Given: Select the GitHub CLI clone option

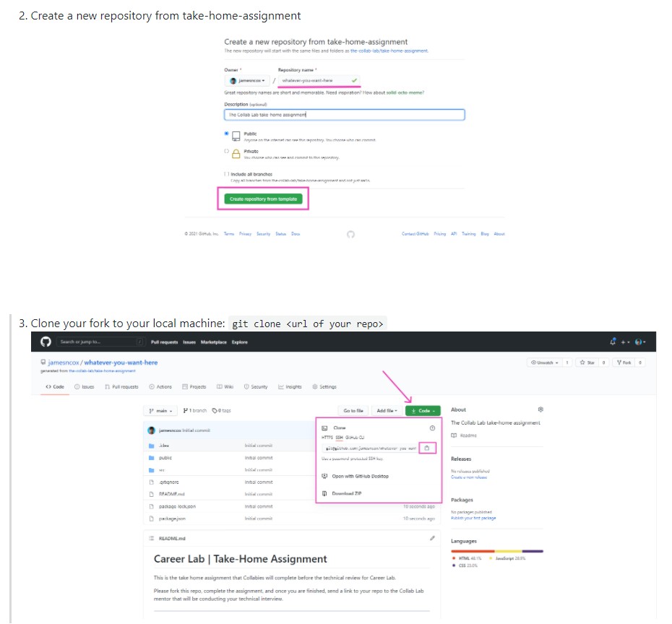Looking at the screenshot, I should click(356, 437).
